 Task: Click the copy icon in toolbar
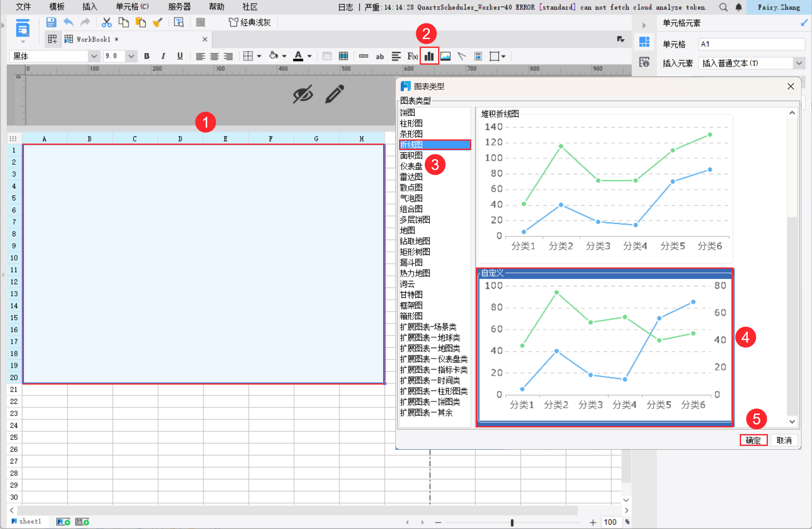pyautogui.click(x=123, y=22)
